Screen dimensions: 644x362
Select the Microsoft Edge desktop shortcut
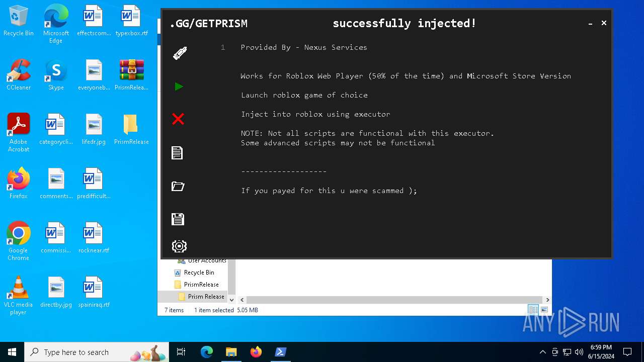tap(56, 24)
